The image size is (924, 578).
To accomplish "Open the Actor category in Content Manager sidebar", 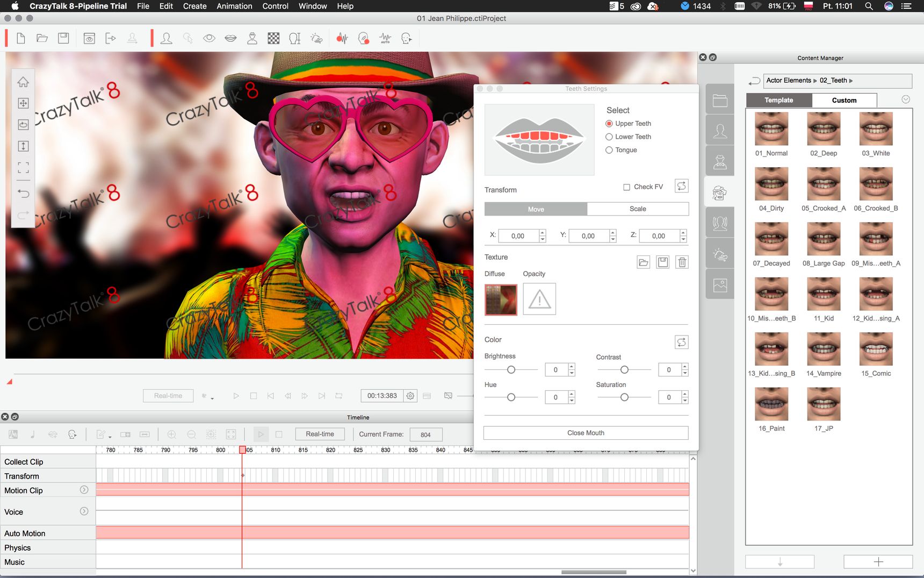I will click(720, 131).
